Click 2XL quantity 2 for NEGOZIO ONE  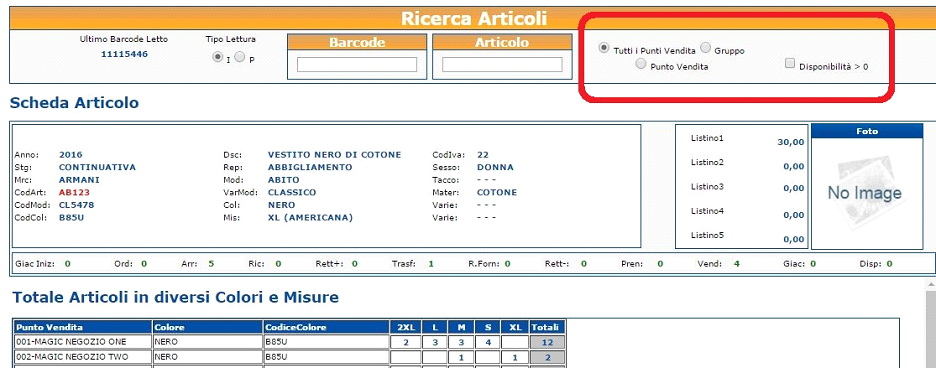click(406, 342)
